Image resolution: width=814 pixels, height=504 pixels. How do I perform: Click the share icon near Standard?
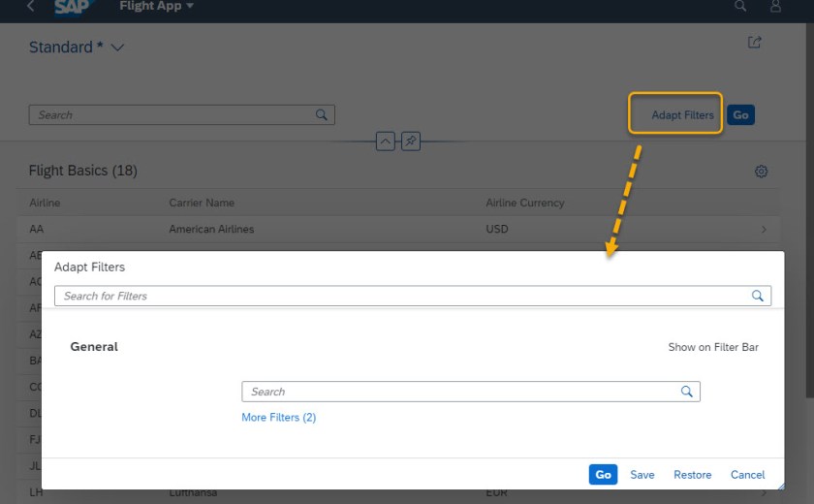tap(754, 43)
